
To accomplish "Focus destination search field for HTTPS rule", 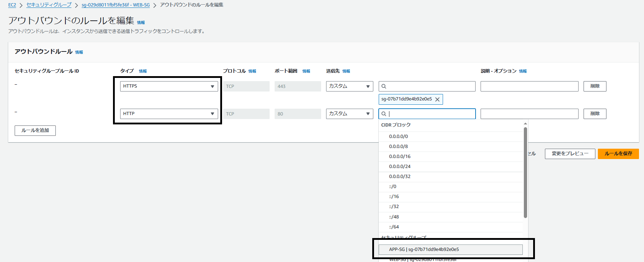I will point(427,86).
